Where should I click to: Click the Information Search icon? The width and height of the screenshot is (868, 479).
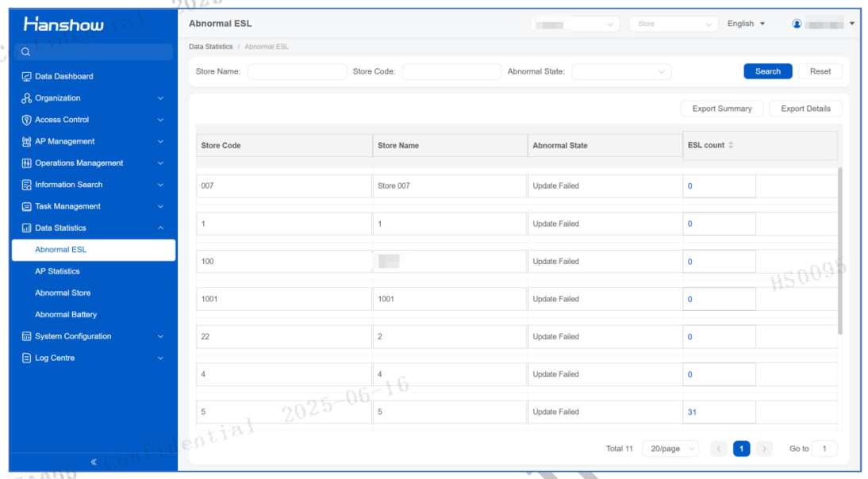click(x=26, y=185)
